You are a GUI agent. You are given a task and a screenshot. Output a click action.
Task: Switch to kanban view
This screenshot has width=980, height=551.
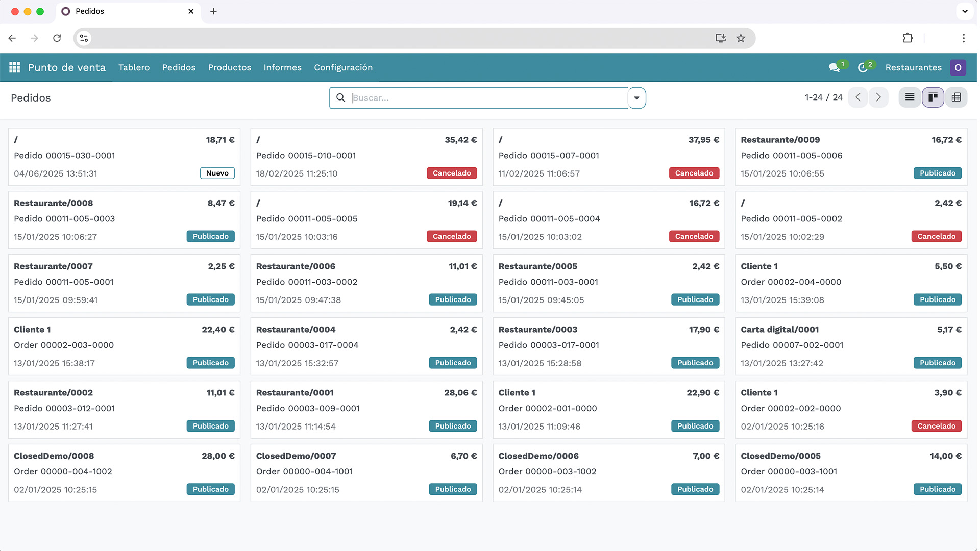coord(933,97)
